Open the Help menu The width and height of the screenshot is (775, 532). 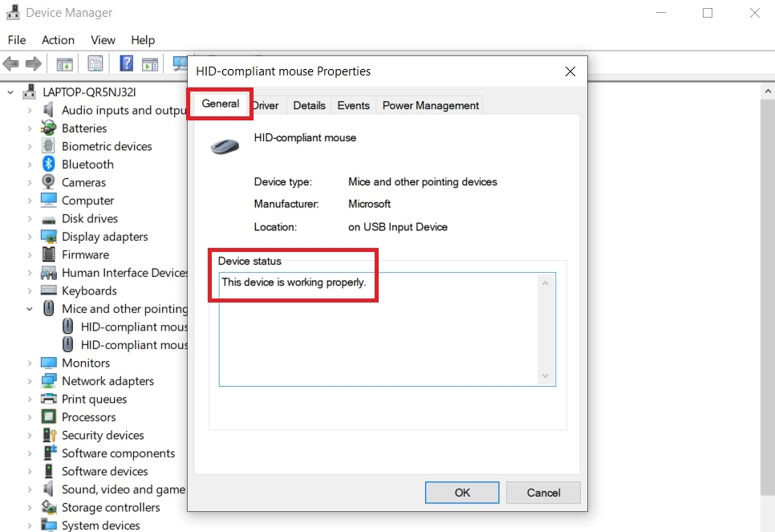(x=143, y=40)
